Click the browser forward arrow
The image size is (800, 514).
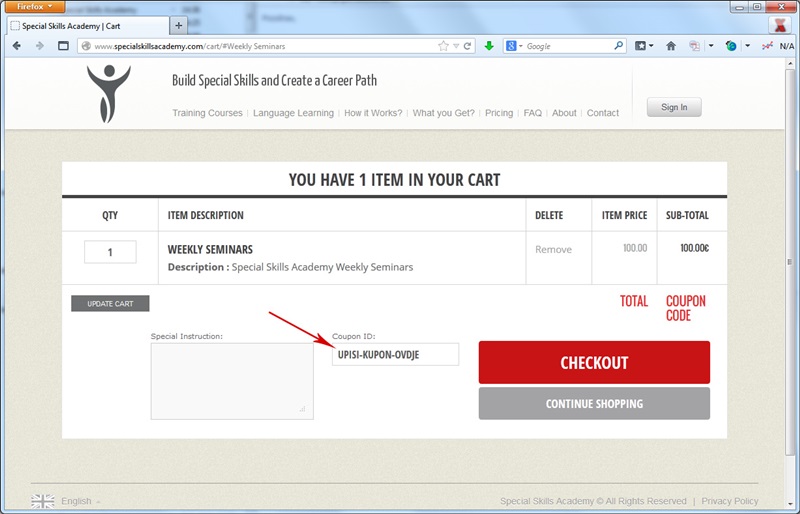[39, 46]
